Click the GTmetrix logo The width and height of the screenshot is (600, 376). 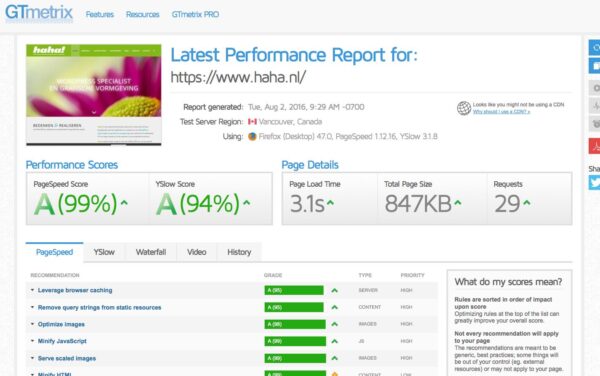tap(39, 13)
